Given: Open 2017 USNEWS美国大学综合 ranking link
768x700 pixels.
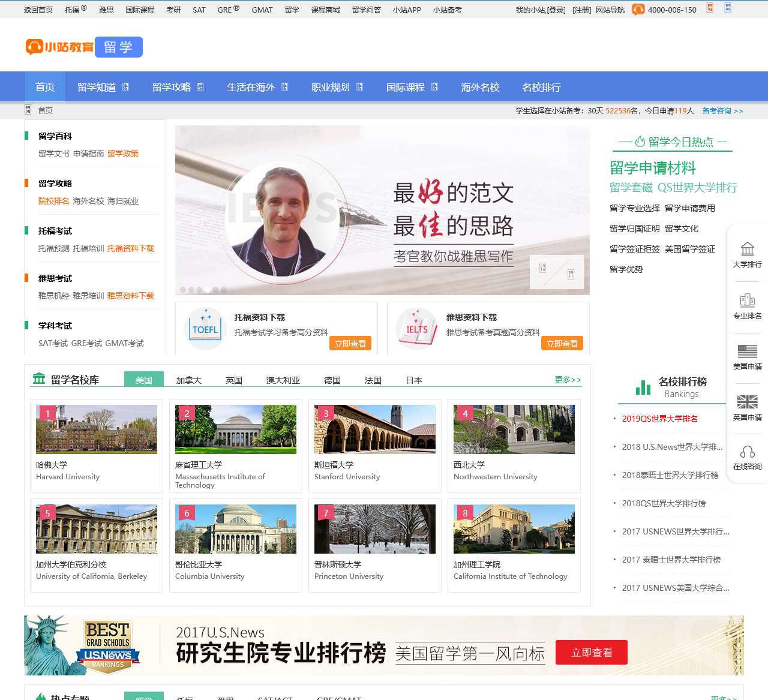Looking at the screenshot, I should tap(676, 588).
